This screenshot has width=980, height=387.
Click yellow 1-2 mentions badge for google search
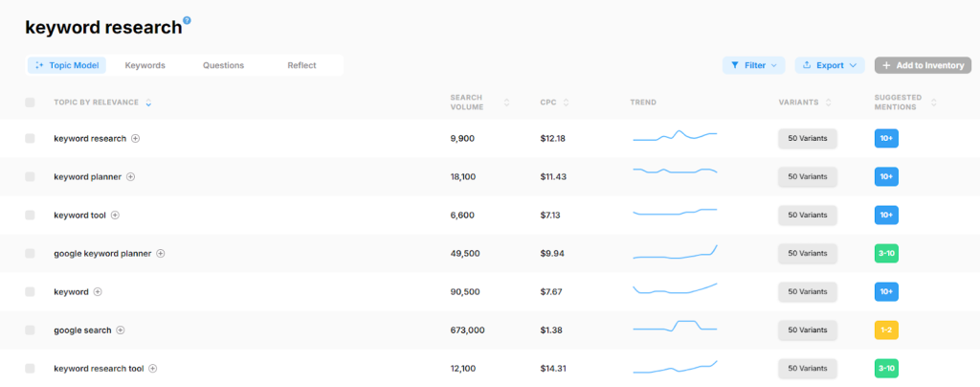[x=886, y=330]
